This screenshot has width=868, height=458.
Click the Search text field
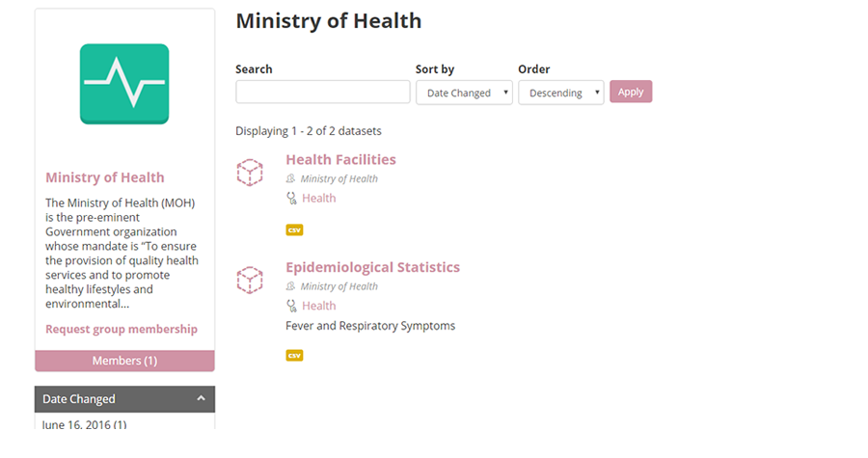tap(323, 92)
